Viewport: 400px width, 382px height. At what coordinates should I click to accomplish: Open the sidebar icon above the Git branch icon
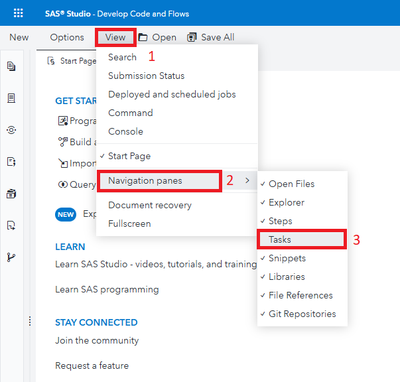11,226
